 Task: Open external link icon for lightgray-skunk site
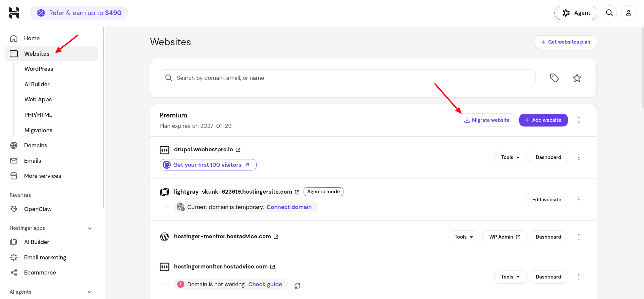pos(297,192)
